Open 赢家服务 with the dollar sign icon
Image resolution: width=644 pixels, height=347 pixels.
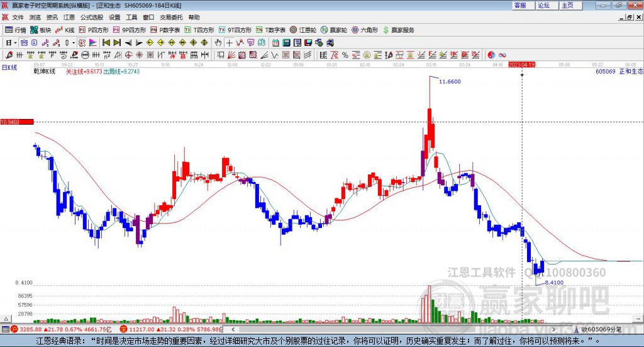(399, 30)
